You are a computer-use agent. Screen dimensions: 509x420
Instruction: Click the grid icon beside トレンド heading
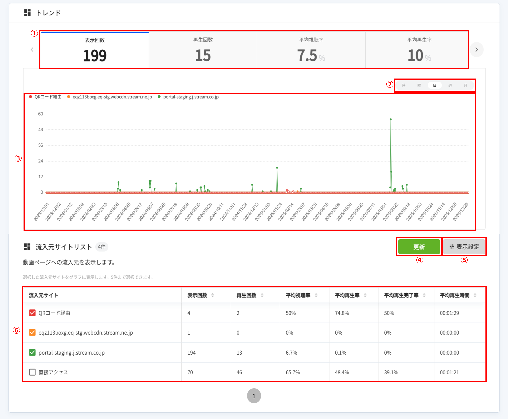pyautogui.click(x=27, y=13)
